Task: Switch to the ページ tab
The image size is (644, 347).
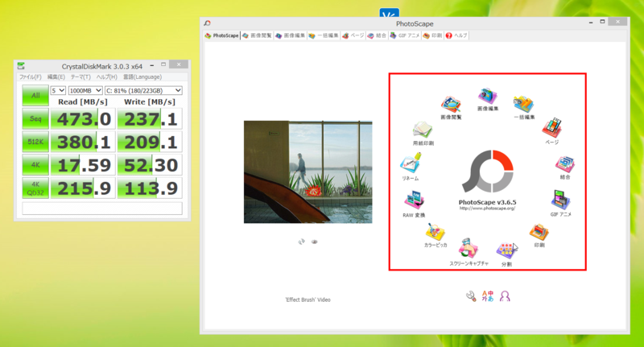Action: [353, 35]
